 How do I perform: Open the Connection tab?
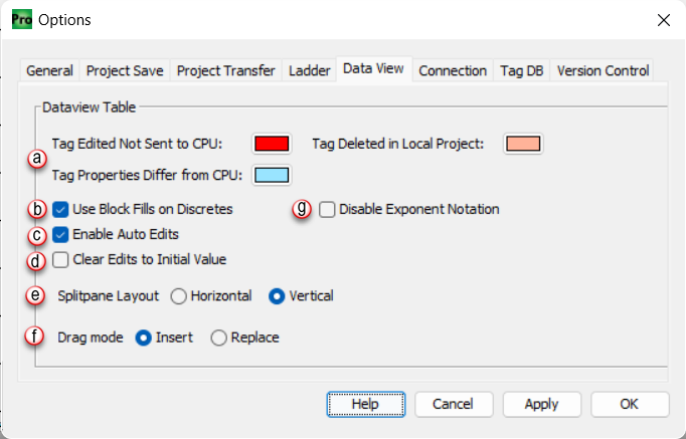[452, 71]
